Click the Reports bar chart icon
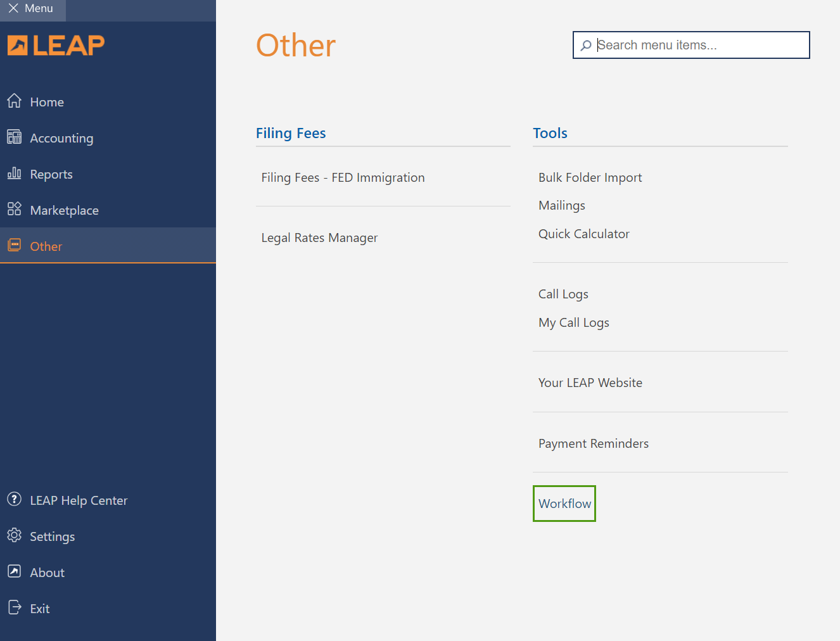The image size is (840, 641). [x=14, y=174]
